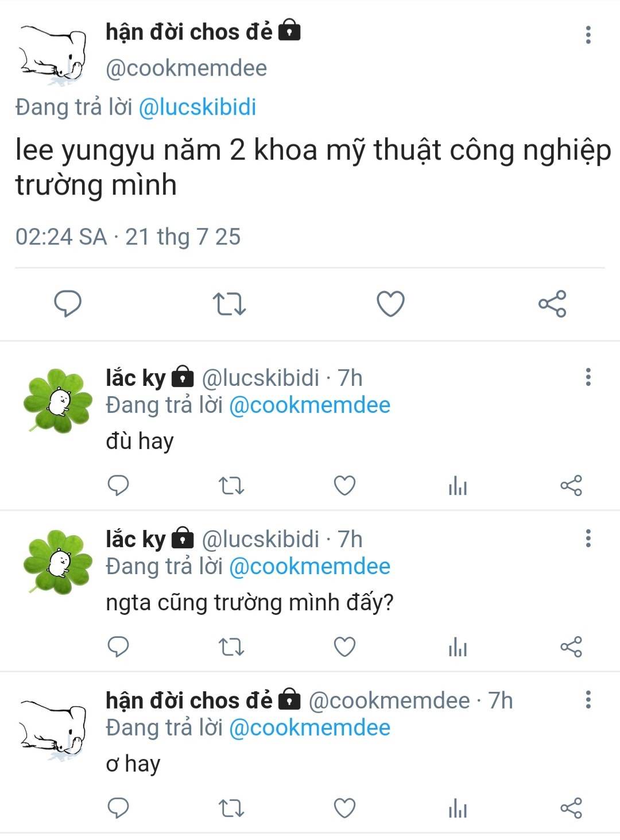Reply to the 'đù hay' tweet
This screenshot has width=620, height=840.
coord(118,486)
